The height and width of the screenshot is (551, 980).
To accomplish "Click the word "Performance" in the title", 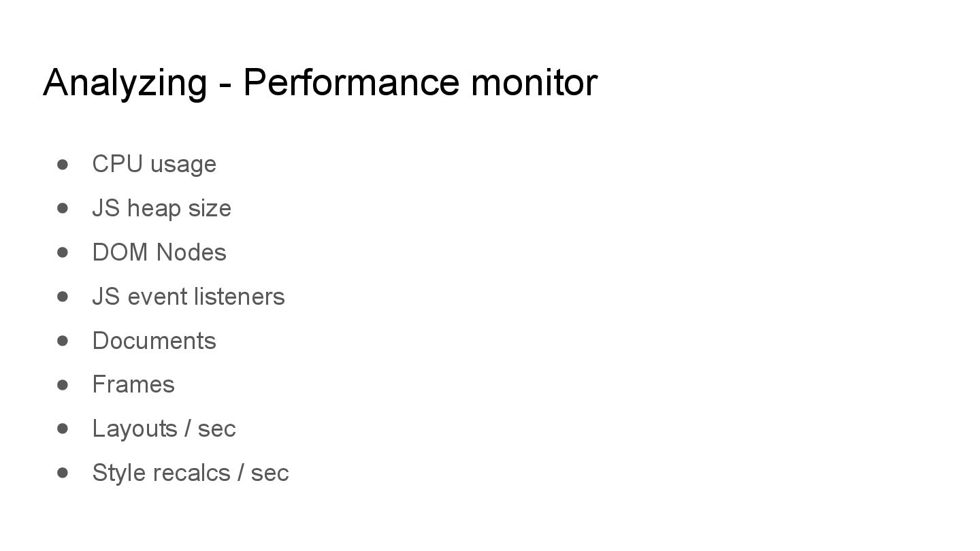I will point(350,82).
